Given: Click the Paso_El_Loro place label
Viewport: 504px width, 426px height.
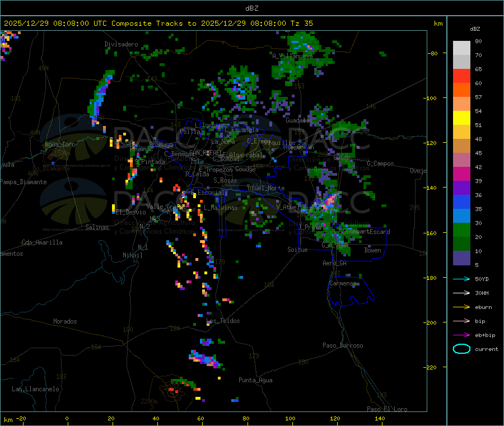Looking at the screenshot, I should (x=388, y=409).
